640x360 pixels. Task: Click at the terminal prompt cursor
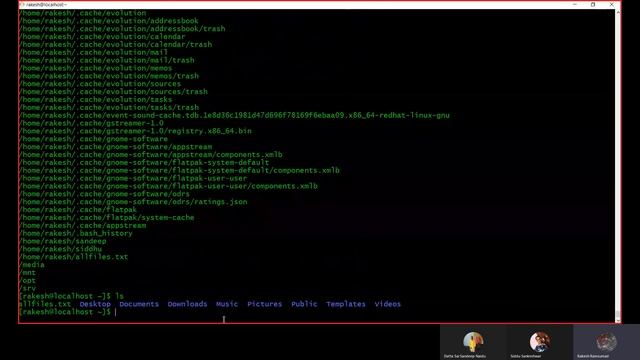(116, 312)
